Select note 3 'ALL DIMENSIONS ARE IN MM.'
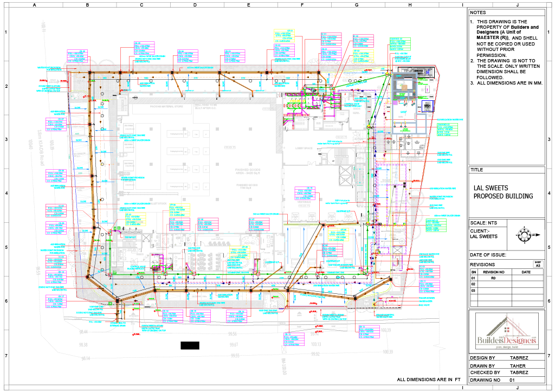Image resolution: width=555 pixels, height=392 pixels. [x=506, y=83]
